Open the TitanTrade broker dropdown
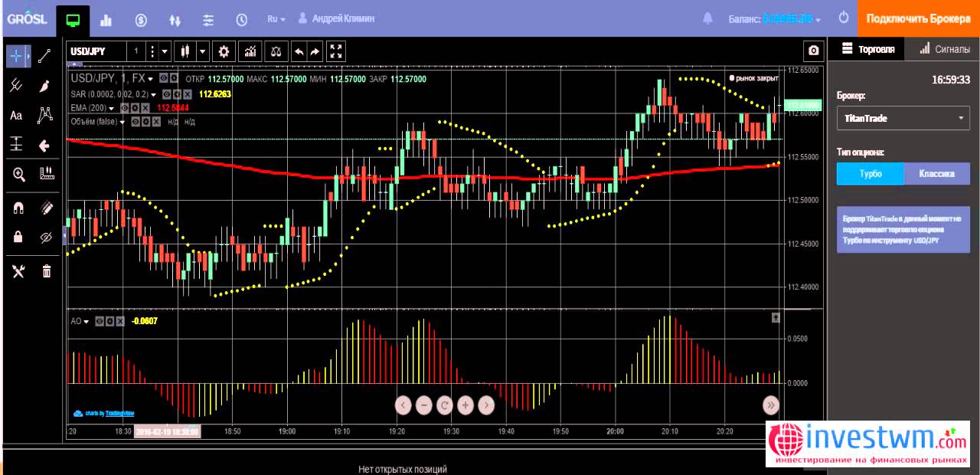Image resolution: width=980 pixels, height=475 pixels. tap(903, 119)
